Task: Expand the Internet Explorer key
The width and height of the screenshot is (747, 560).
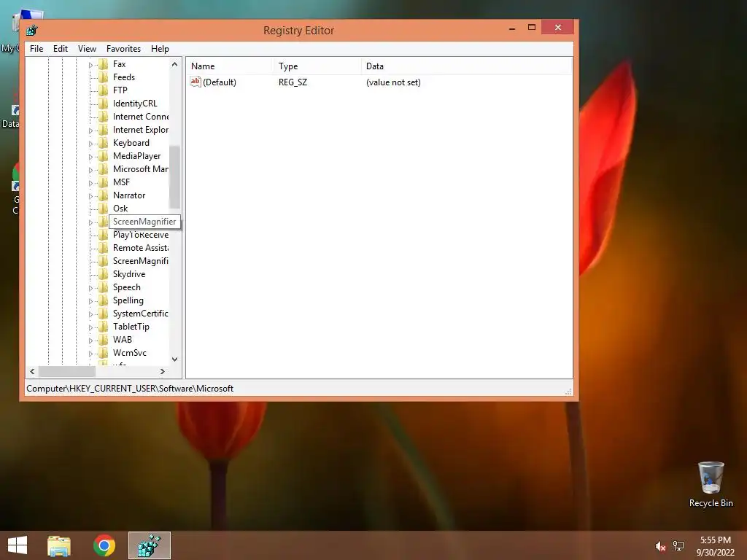Action: pos(90,131)
